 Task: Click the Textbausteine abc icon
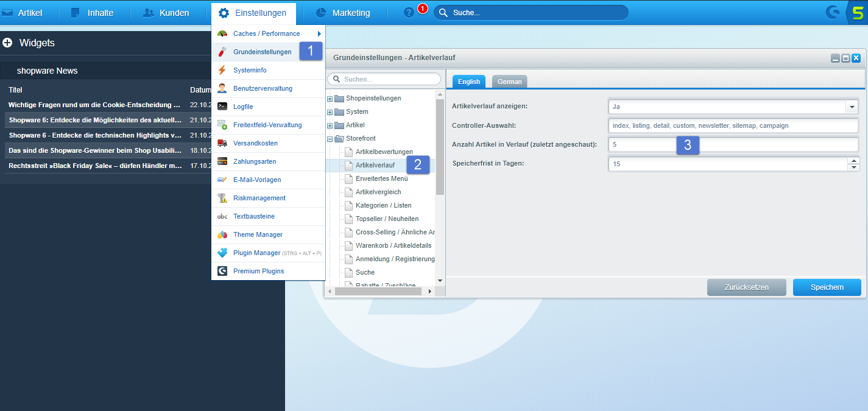pos(222,216)
